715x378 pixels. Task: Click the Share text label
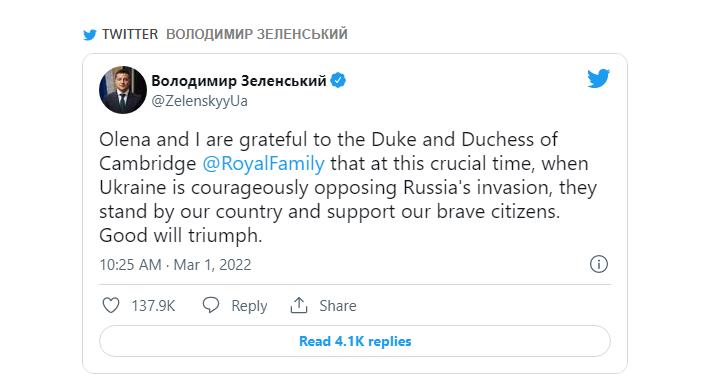(337, 306)
